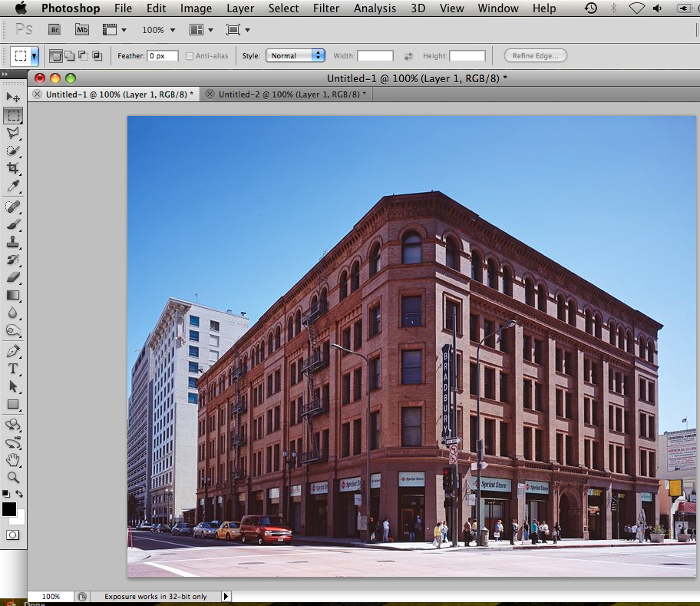Select the Clone Stamp tool
Screen dimensions: 700x606
coord(13,242)
